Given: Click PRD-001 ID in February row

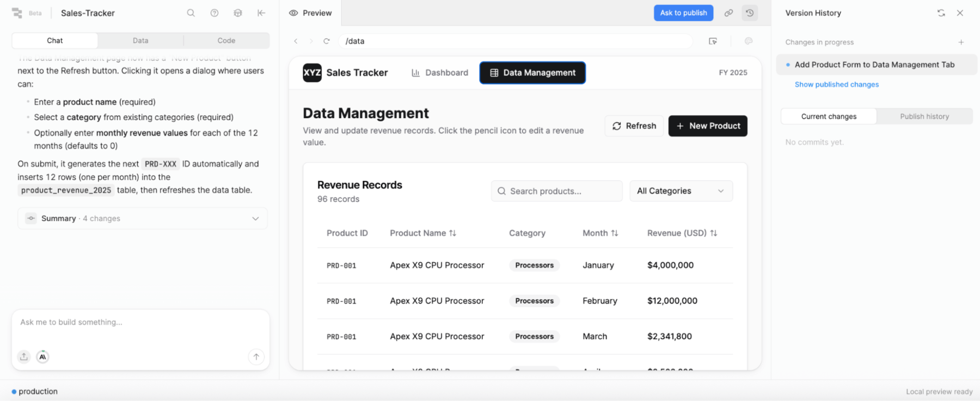Looking at the screenshot, I should pyautogui.click(x=341, y=301).
